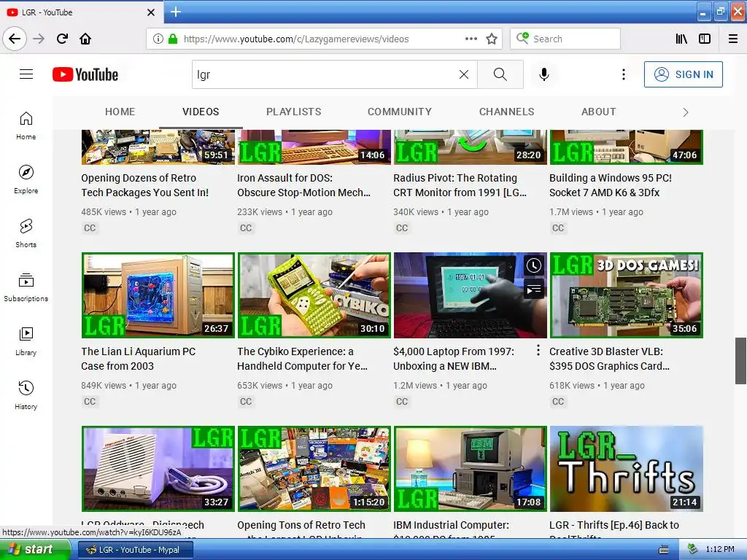
Task: Switch to PLAYLISTS tab
Action: [x=293, y=112]
